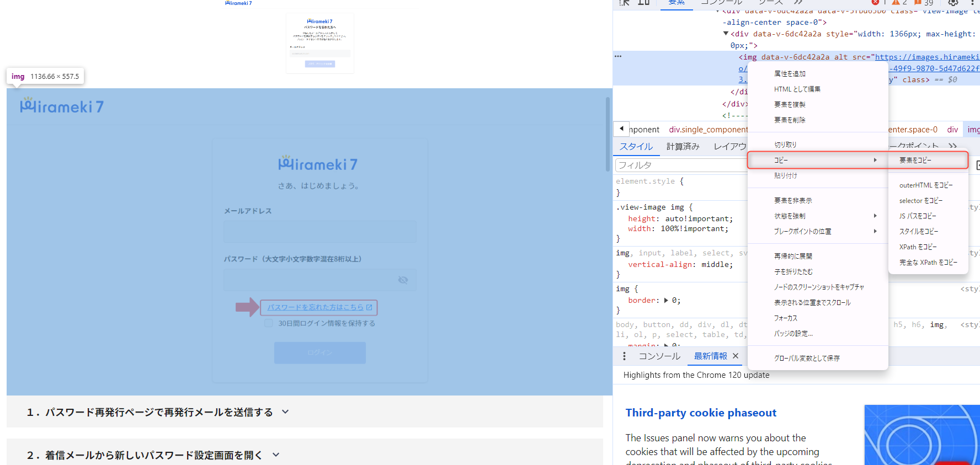This screenshot has width=980, height=465.
Task: Open the 状態を強制 submenu
Action: 818,216
